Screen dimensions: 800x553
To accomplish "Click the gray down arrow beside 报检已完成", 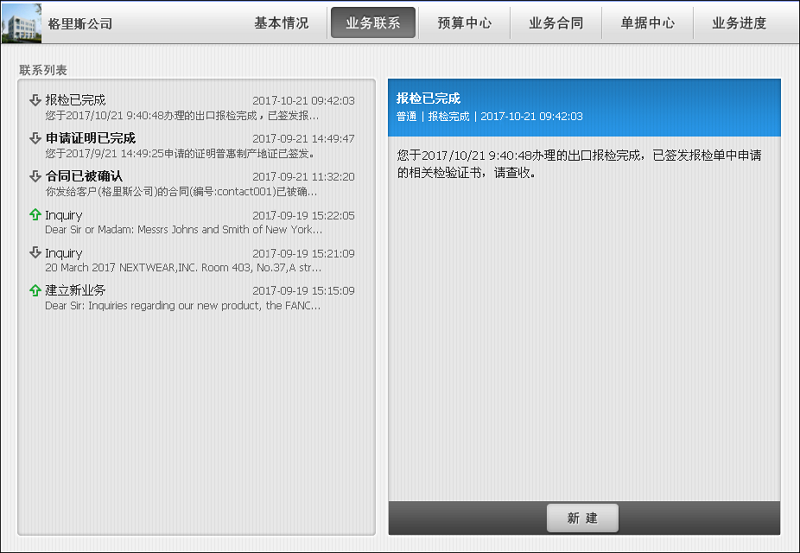I will coord(35,100).
